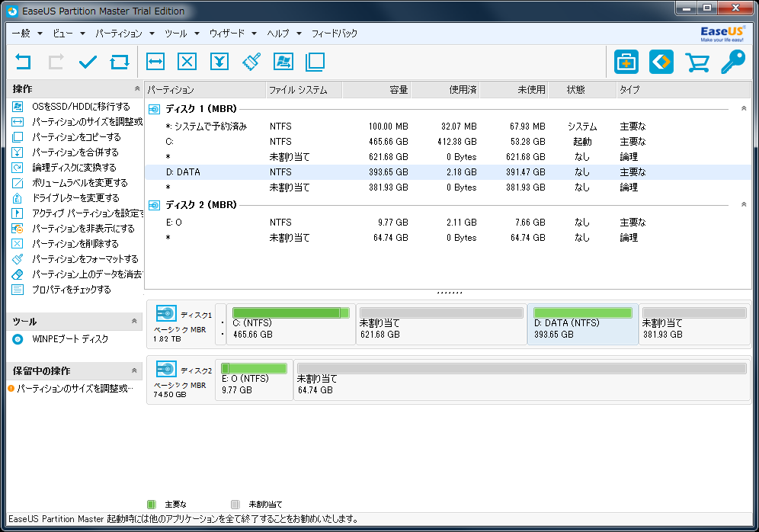759x532 pixels.
Task: Click the change drive letter sidebar icon
Action: click(18, 198)
